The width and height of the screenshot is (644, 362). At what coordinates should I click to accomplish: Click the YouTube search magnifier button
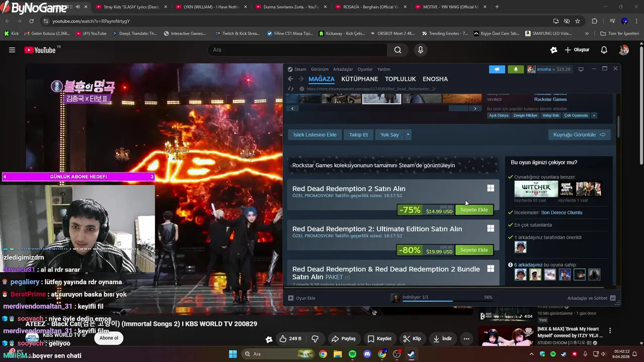pyautogui.click(x=398, y=50)
